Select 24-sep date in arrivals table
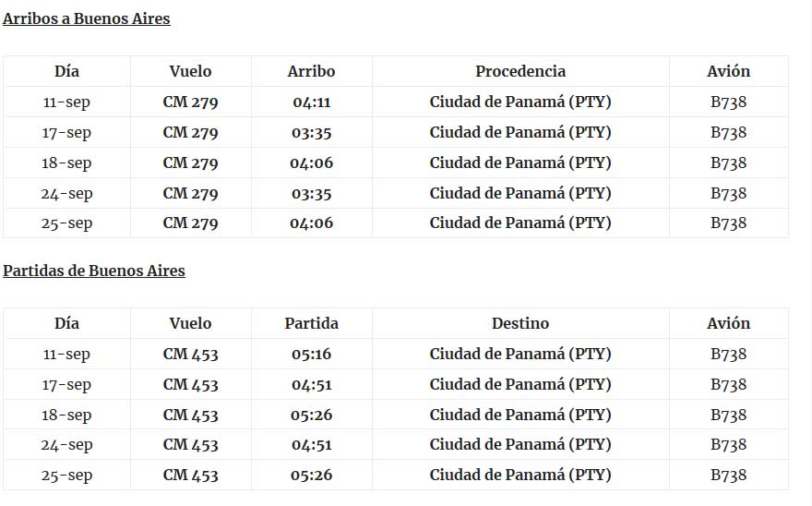This screenshot has width=812, height=506. point(66,193)
